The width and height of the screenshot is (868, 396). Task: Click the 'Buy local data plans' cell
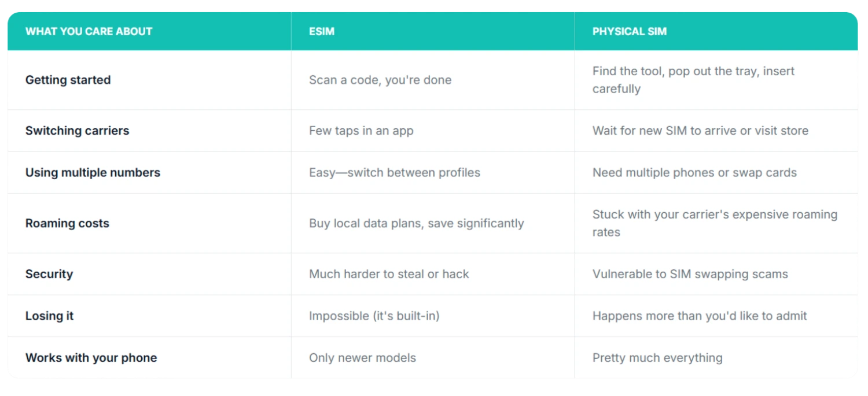coord(417,223)
